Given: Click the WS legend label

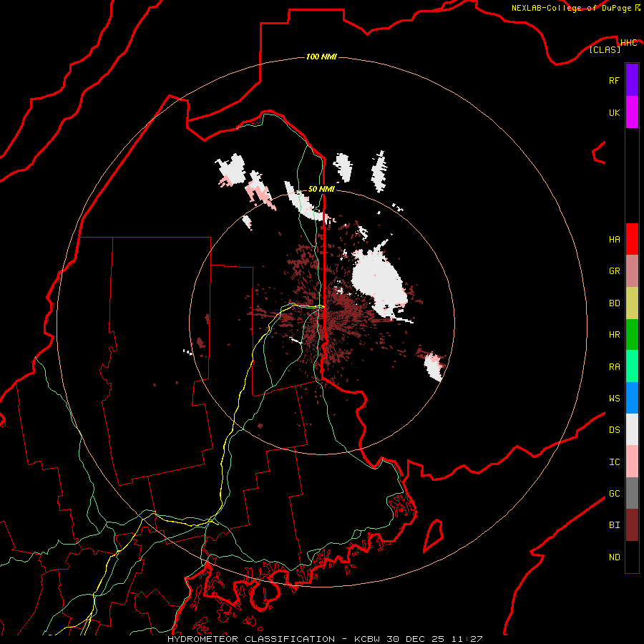Looking at the screenshot, I should pyautogui.click(x=614, y=399).
